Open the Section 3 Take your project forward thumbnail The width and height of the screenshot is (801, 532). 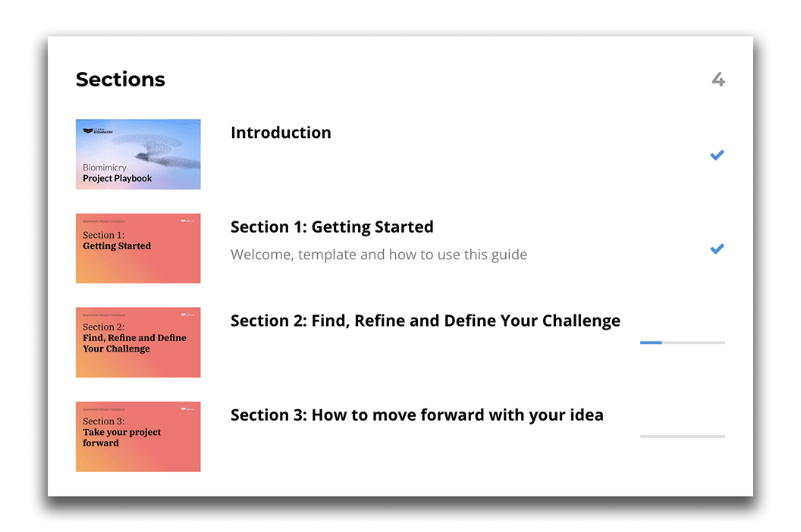click(x=138, y=437)
